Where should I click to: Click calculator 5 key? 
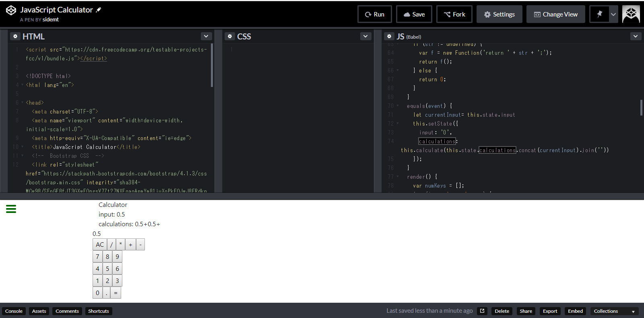coord(107,268)
